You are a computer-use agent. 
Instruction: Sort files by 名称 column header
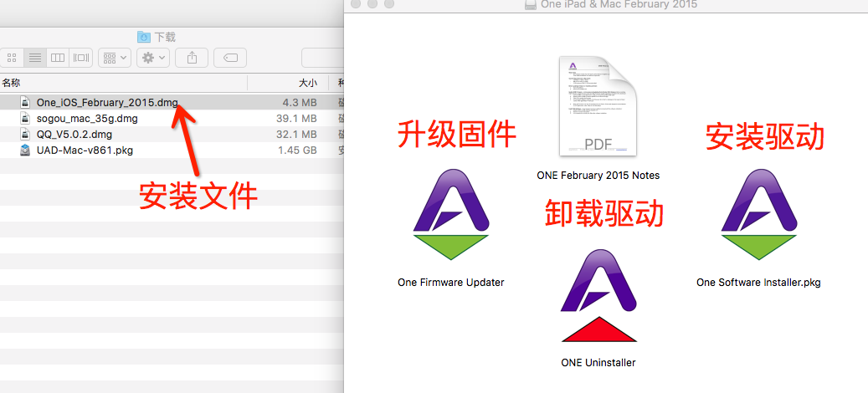pyautogui.click(x=11, y=83)
